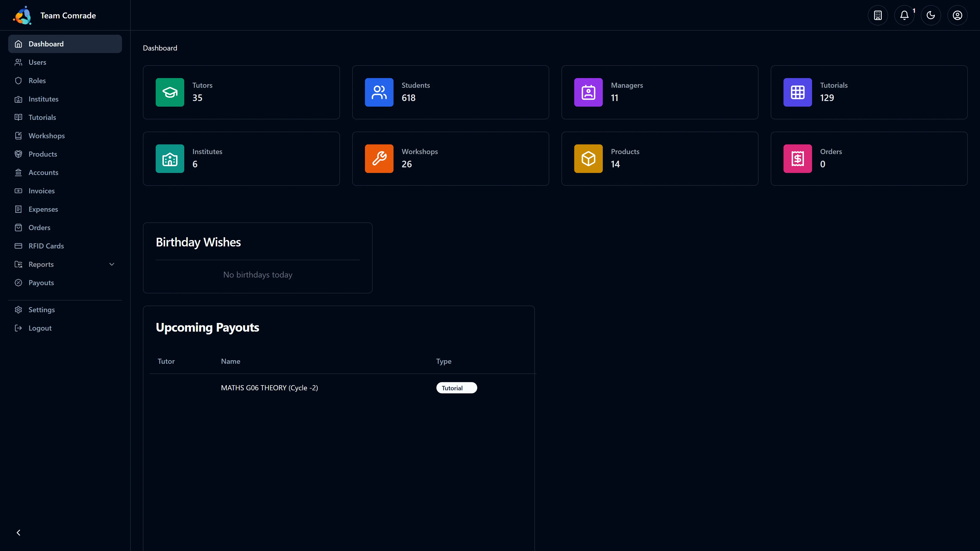Open the user profile account icon
This screenshot has width=980, height=551.
pyautogui.click(x=957, y=15)
